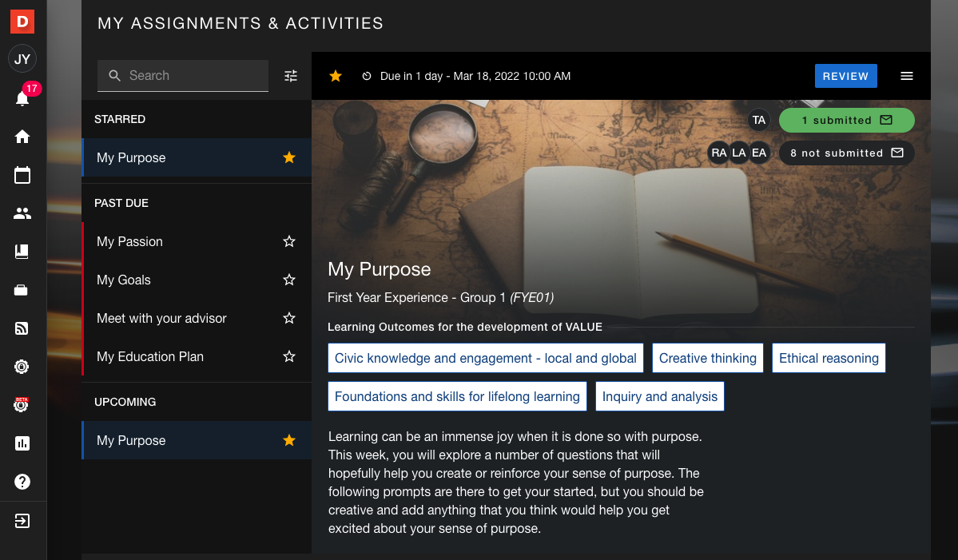
Task: Open the bar chart reports icon
Action: tap(22, 443)
